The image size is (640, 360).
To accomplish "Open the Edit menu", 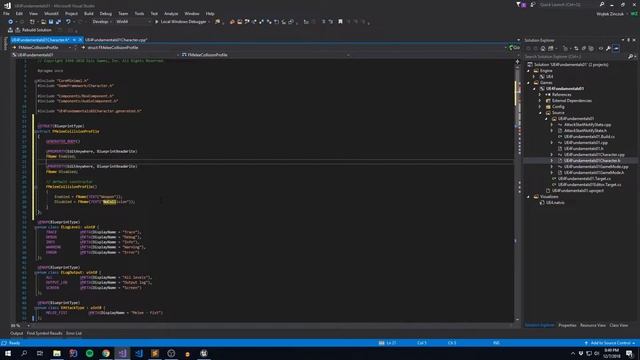I will click(19, 13).
